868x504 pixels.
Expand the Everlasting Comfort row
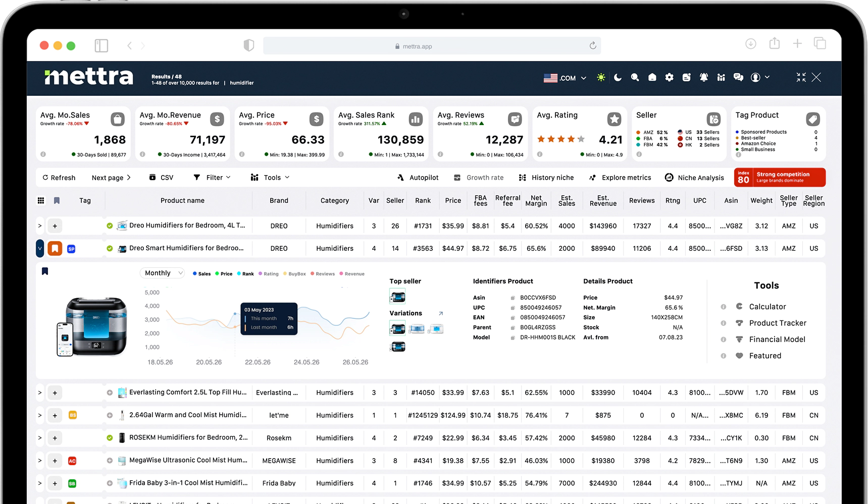point(40,392)
